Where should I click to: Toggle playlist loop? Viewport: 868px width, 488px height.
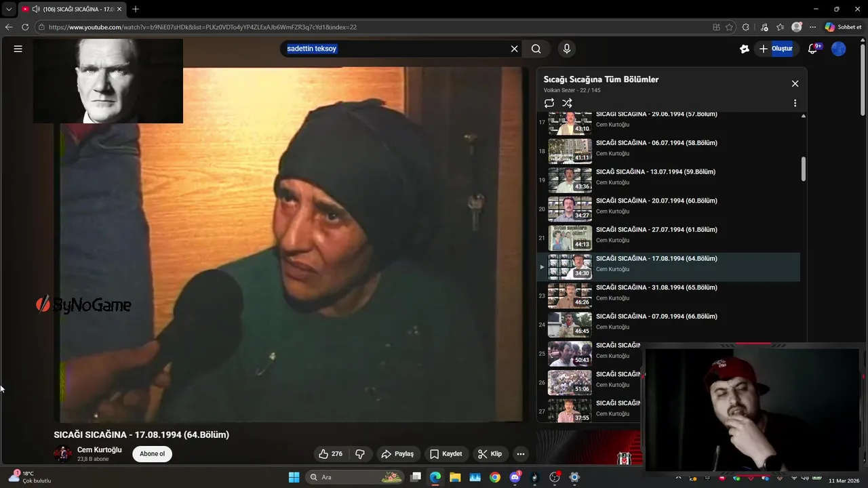549,103
